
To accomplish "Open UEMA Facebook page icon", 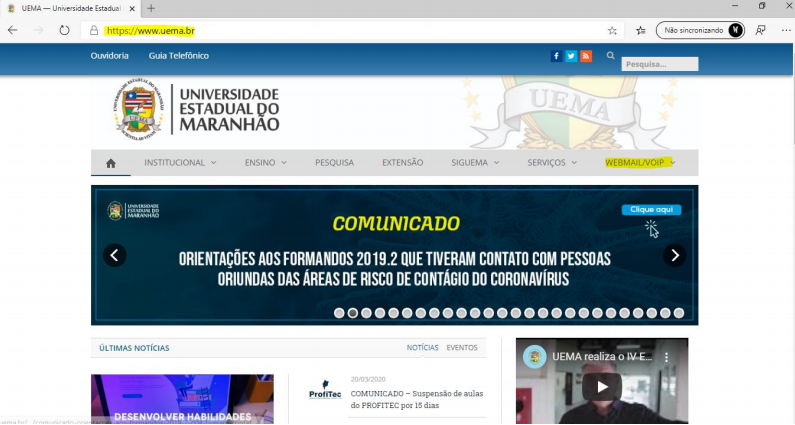I will pyautogui.click(x=556, y=56).
